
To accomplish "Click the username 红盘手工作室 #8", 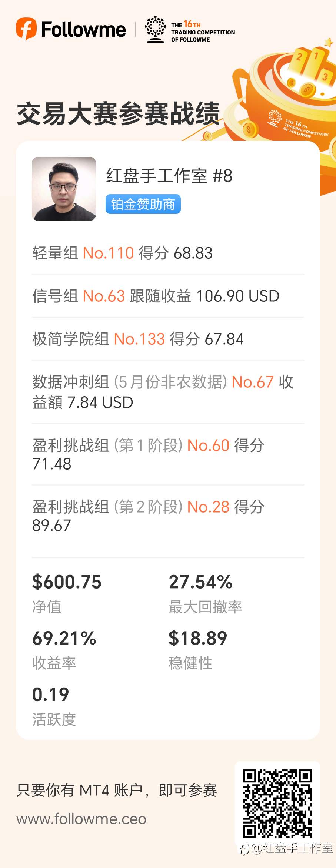I will click(169, 176).
